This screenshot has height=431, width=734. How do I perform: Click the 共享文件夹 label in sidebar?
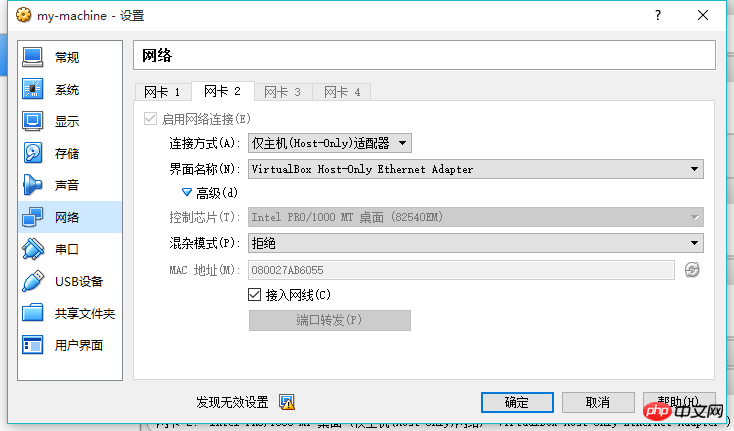point(85,313)
